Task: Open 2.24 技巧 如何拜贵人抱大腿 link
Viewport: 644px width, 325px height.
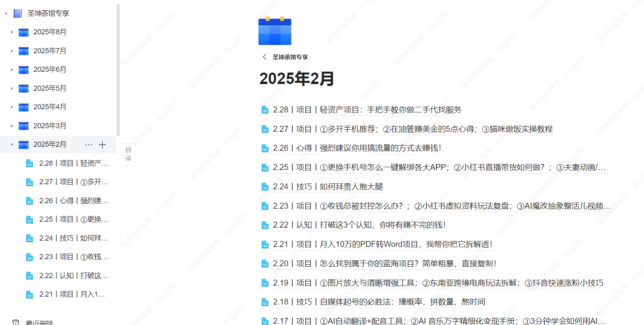Action: click(x=328, y=187)
